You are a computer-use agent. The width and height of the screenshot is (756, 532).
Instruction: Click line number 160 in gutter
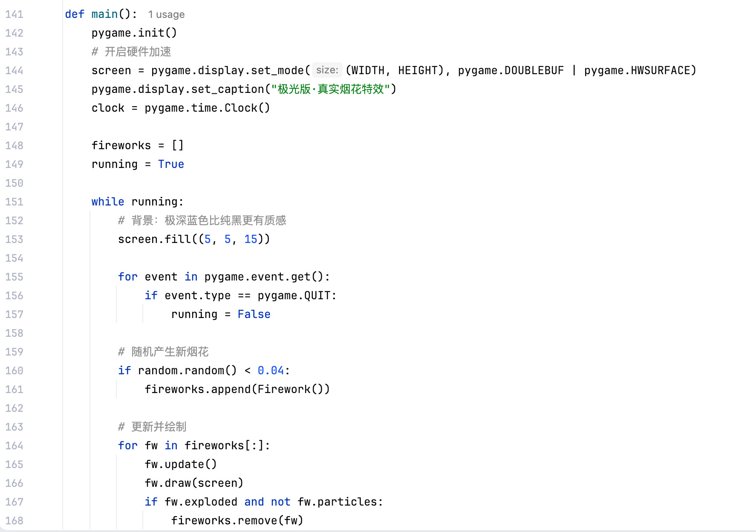click(14, 371)
